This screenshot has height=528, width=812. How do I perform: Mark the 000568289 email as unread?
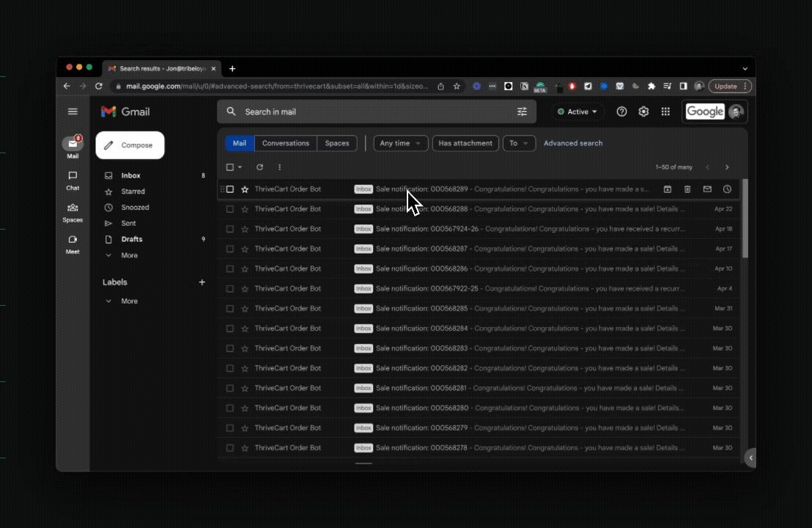point(707,189)
